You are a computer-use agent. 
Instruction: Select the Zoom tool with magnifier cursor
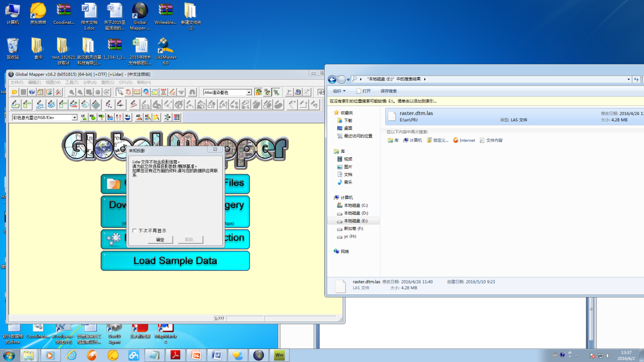click(119, 92)
